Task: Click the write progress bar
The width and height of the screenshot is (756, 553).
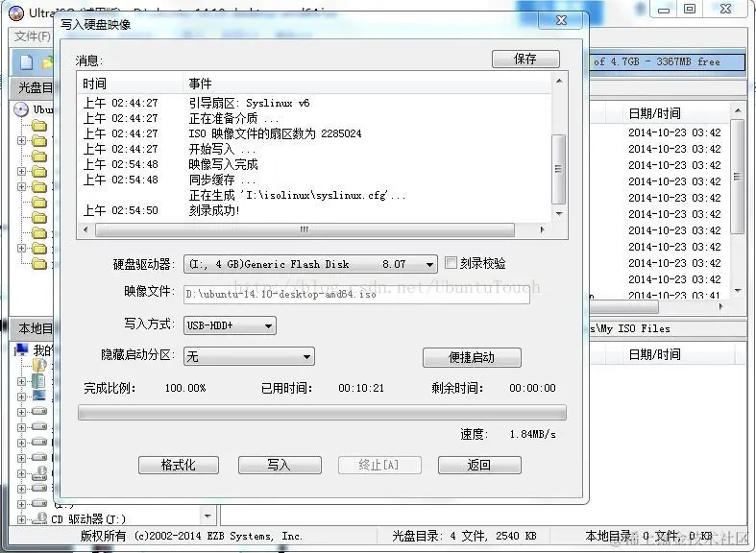Action: [322, 412]
